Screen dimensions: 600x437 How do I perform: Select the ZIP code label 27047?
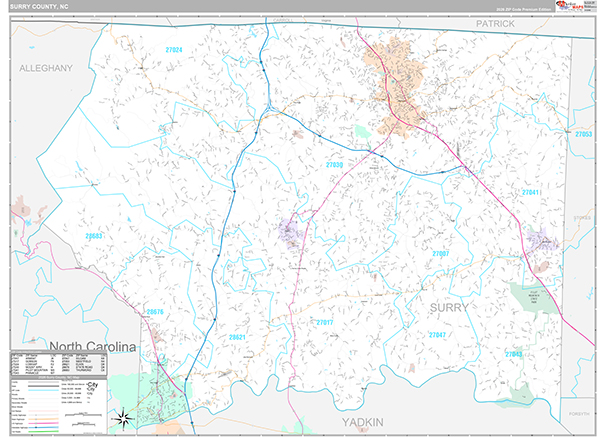click(437, 335)
